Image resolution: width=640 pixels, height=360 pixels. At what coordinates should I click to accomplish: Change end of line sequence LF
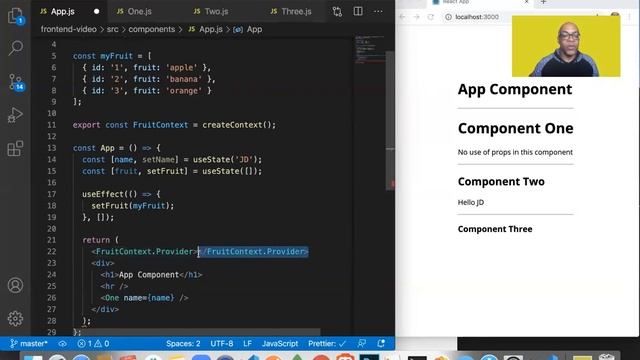click(x=247, y=344)
